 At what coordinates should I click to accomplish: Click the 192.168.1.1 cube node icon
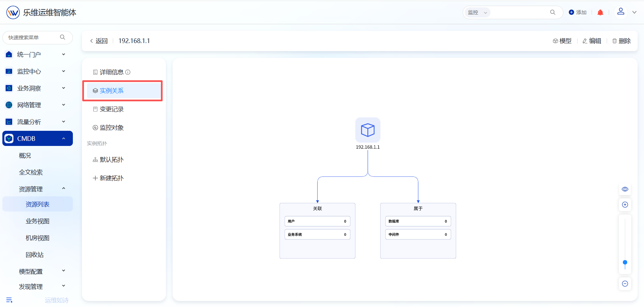pos(368,130)
